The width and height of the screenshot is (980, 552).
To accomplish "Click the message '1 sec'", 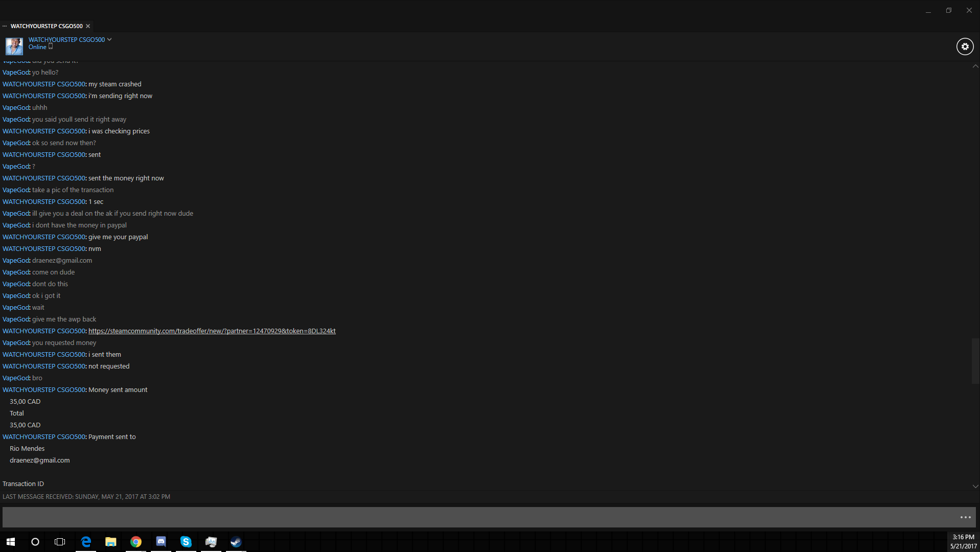I will pyautogui.click(x=96, y=202).
